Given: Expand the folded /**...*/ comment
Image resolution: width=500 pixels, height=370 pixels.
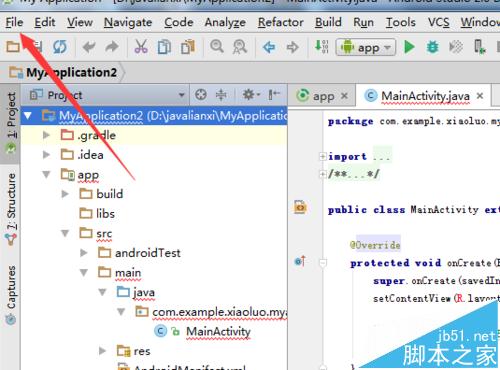Looking at the screenshot, I should tap(322, 174).
